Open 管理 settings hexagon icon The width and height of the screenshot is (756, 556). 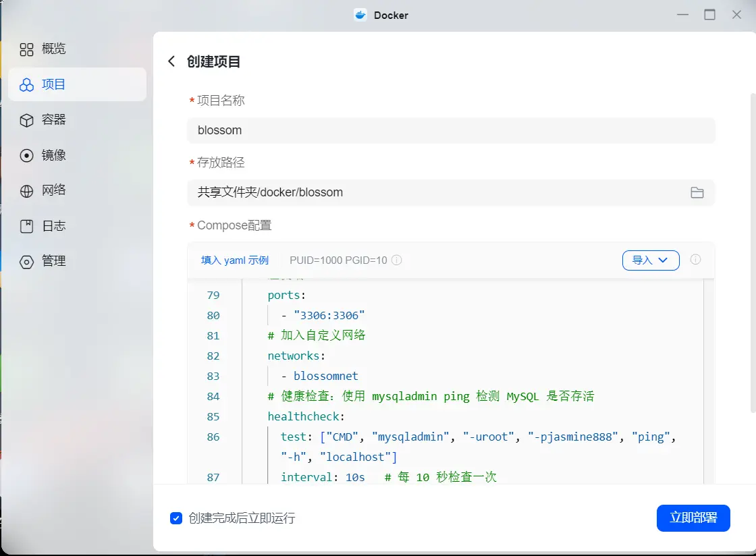26,262
